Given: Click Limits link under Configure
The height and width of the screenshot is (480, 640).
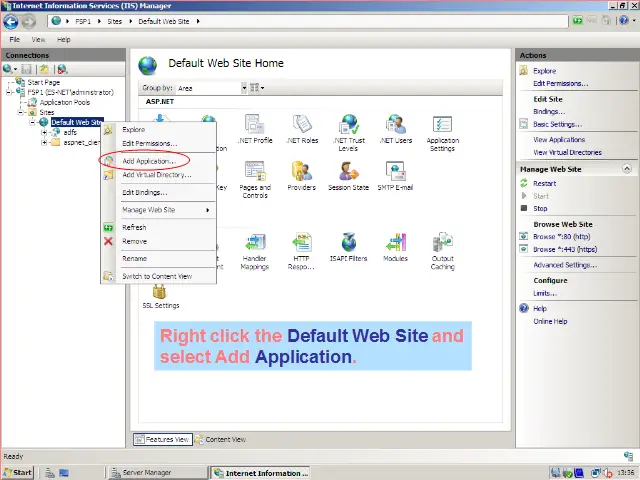Looking at the screenshot, I should (545, 293).
